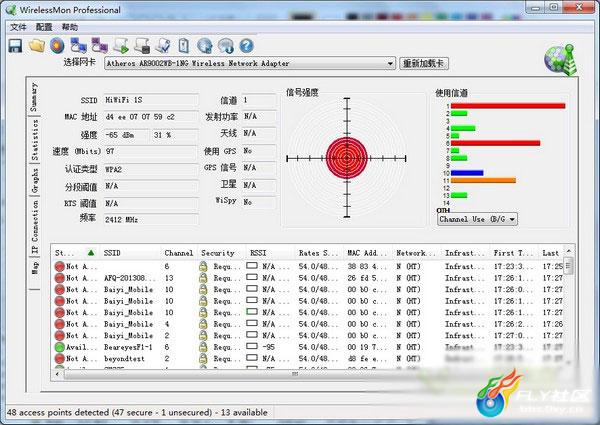The height and width of the screenshot is (425, 600).
Task: Click green status icon for BeareyesFi-1
Action: click(59, 347)
